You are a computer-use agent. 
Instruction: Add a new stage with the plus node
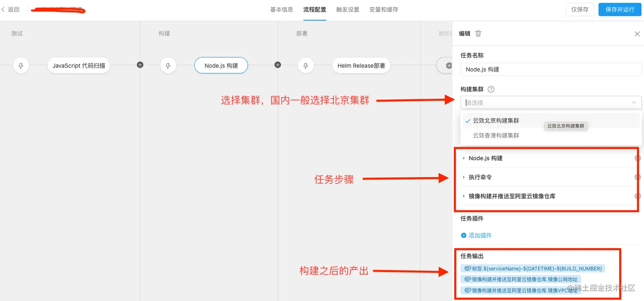click(448, 66)
